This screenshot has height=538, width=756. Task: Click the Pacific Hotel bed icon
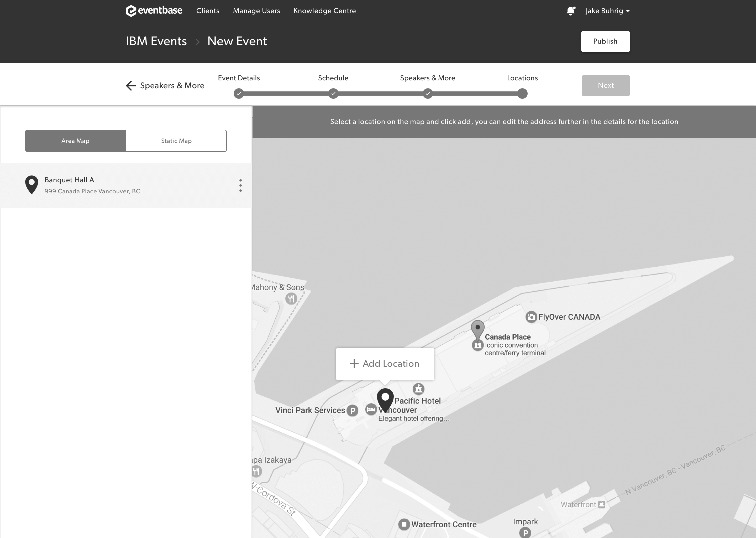pos(371,410)
